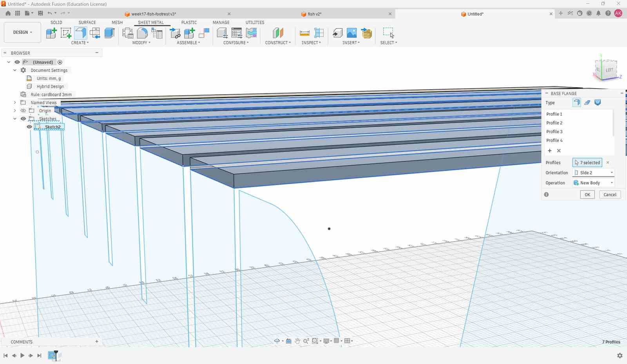Hide Sketch2 using its eye icon
This screenshot has width=627, height=364.
[29, 127]
